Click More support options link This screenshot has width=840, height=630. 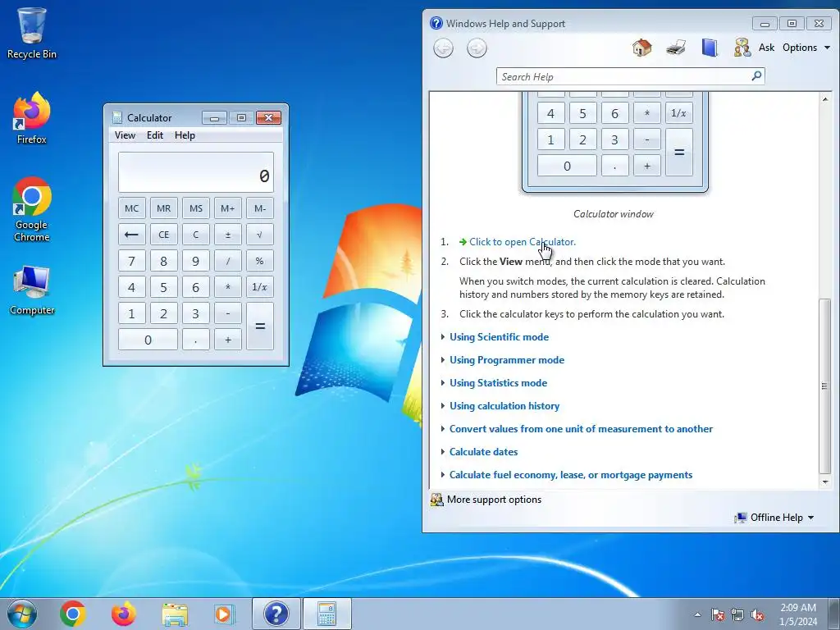(x=494, y=500)
